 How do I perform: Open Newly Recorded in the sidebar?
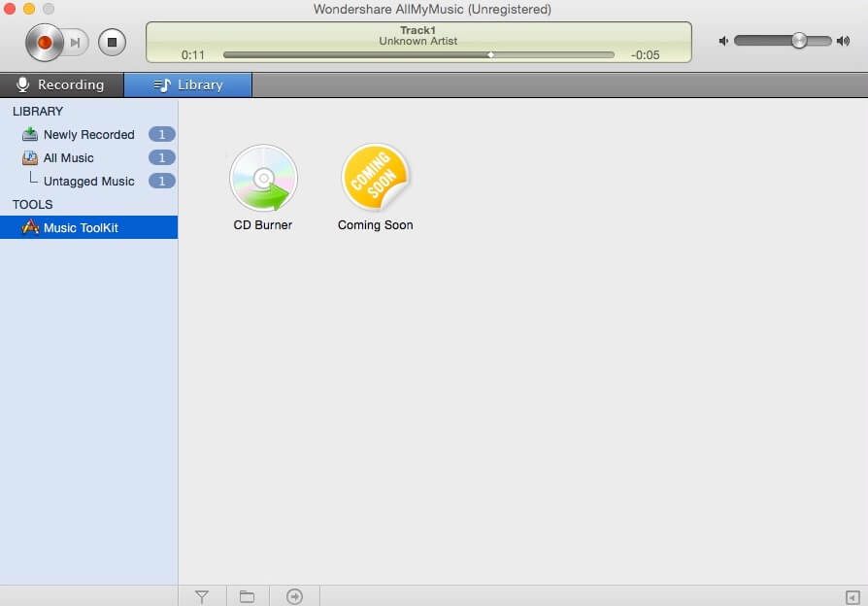[x=88, y=135]
